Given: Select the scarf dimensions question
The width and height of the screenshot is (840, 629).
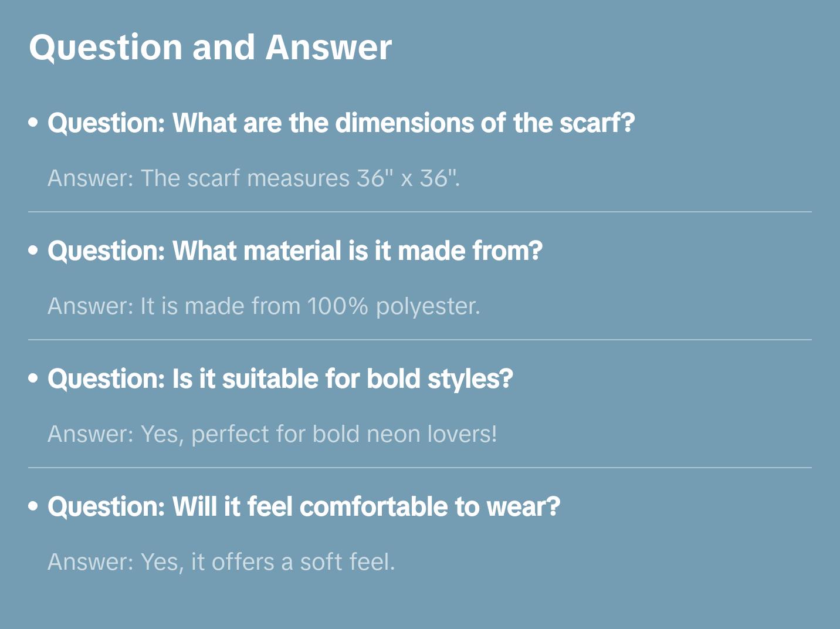Looking at the screenshot, I should coord(341,123).
